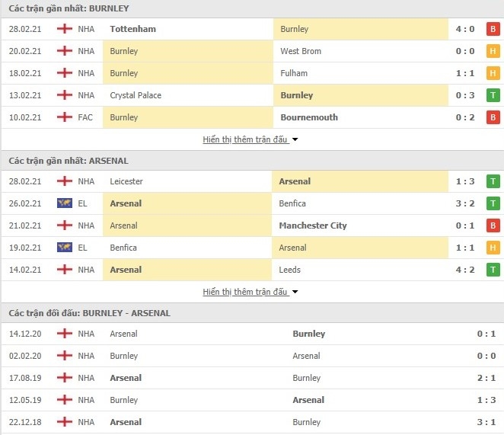The image size is (504, 435).
Task: Expand more Burnley matches with the dropdown arrow
Action: pyautogui.click(x=295, y=139)
